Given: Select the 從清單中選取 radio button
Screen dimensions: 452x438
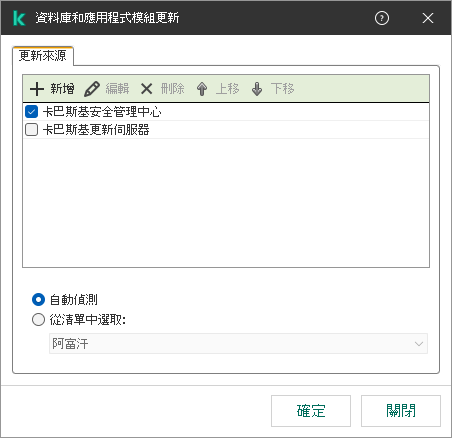Looking at the screenshot, I should click(38, 320).
